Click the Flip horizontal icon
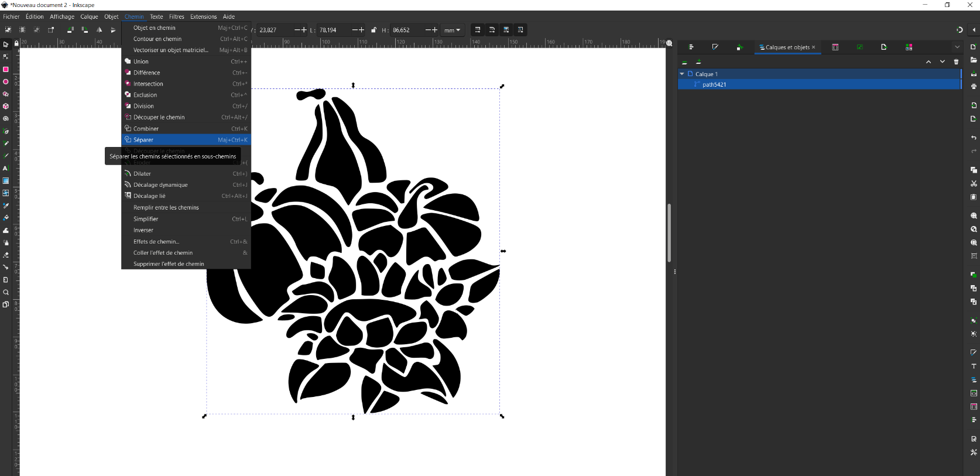 [x=99, y=30]
